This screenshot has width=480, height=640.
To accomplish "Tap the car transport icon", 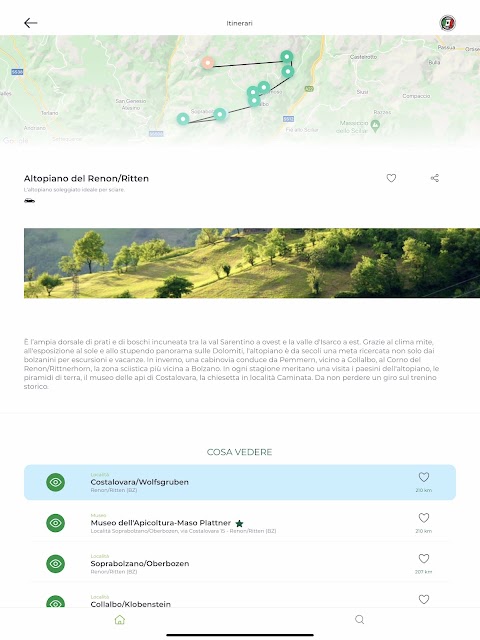I will (29, 200).
